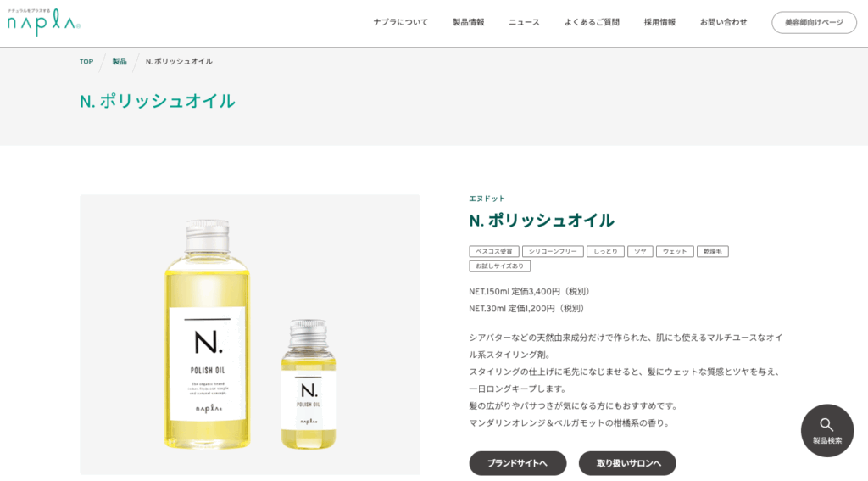868x481 pixels.
Task: Open the ナプラについて menu item
Action: [400, 22]
